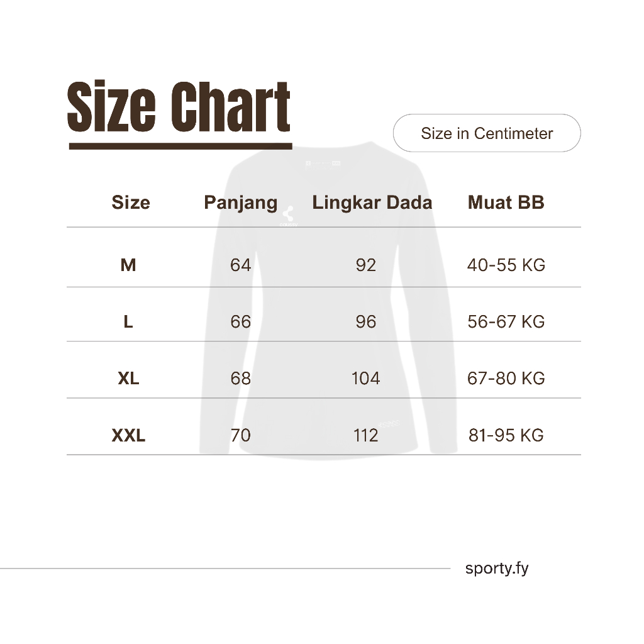Click the Panjang value 64
This screenshot has width=644, height=644.
pos(240,265)
